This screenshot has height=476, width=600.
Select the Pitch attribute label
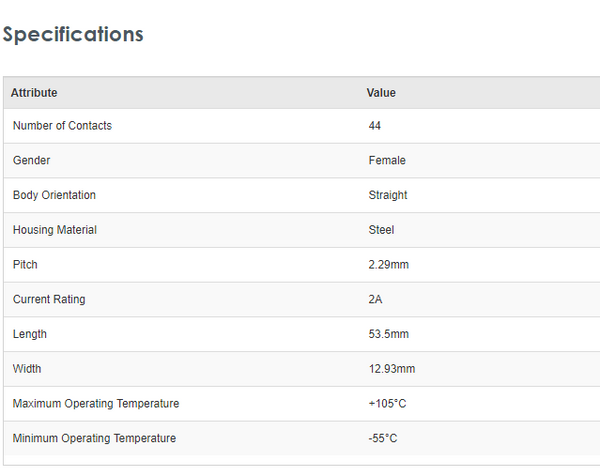point(25,265)
